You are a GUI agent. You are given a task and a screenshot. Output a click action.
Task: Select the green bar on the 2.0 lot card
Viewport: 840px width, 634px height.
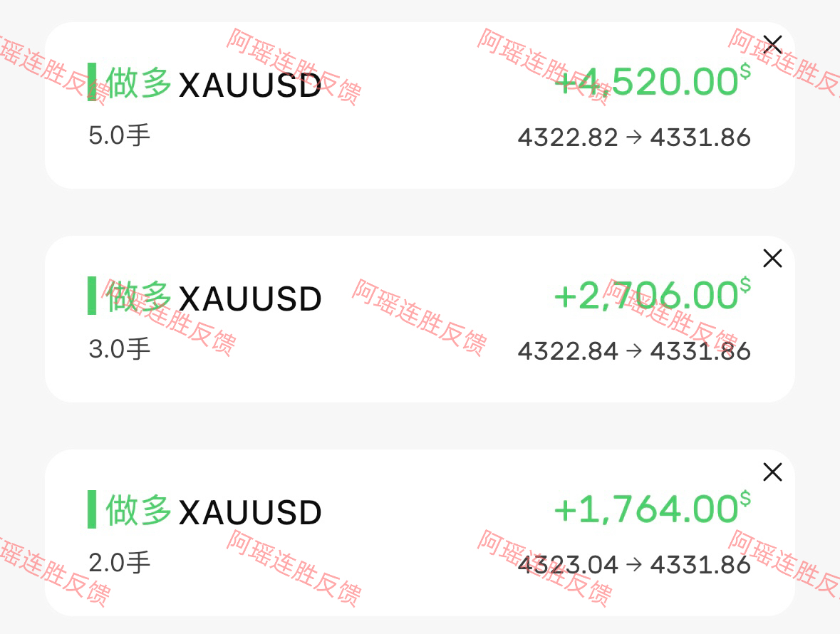92,509
